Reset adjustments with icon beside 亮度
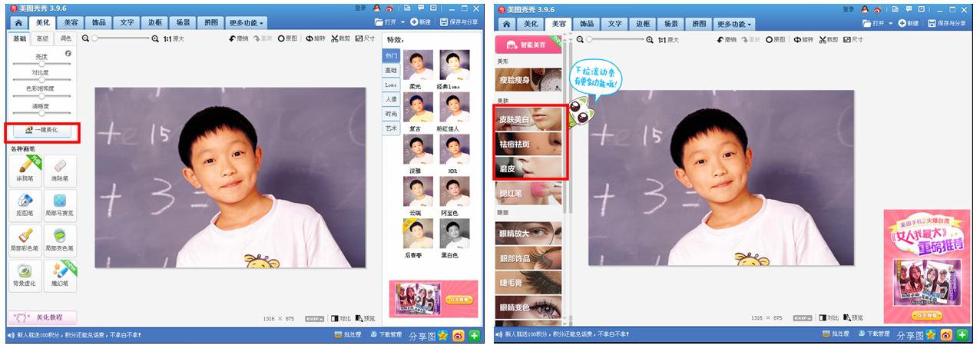The image size is (980, 352). [68, 54]
